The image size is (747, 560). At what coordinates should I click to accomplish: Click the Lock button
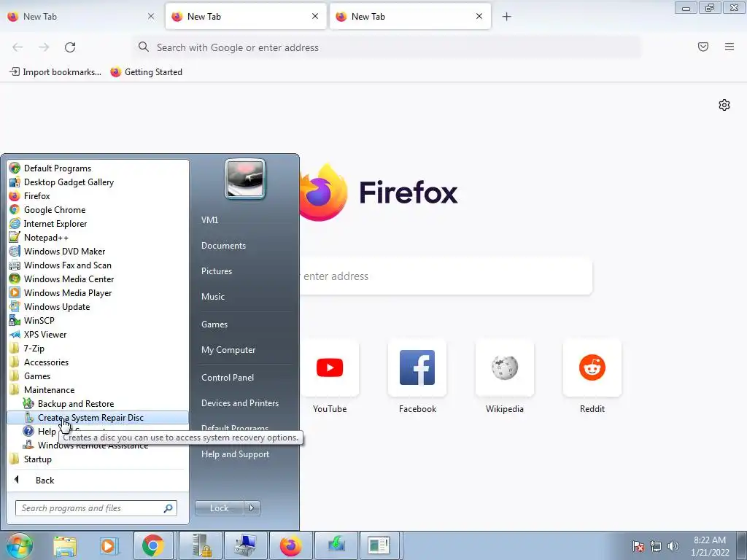[220, 508]
